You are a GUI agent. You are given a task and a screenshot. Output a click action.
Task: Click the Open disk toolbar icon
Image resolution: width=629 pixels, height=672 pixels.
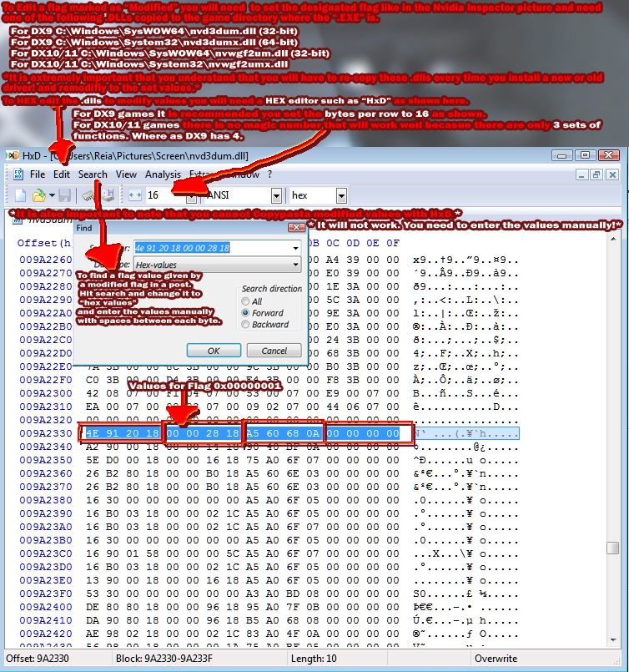click(x=108, y=195)
